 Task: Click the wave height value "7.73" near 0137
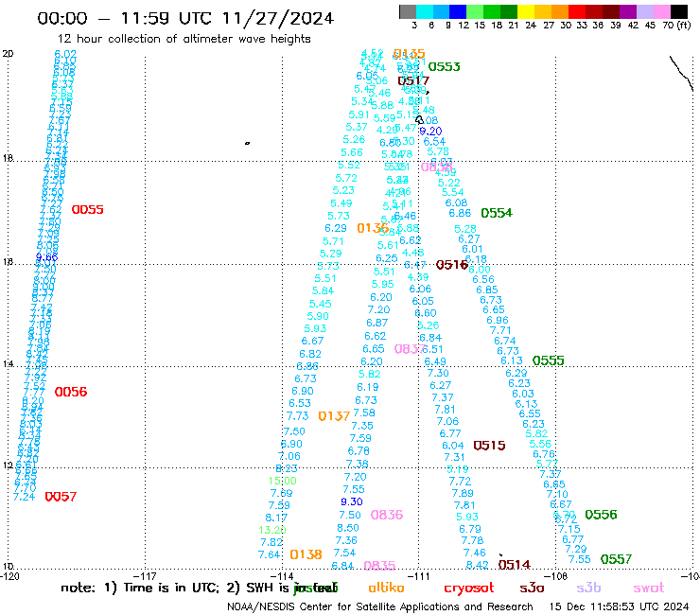point(297,416)
